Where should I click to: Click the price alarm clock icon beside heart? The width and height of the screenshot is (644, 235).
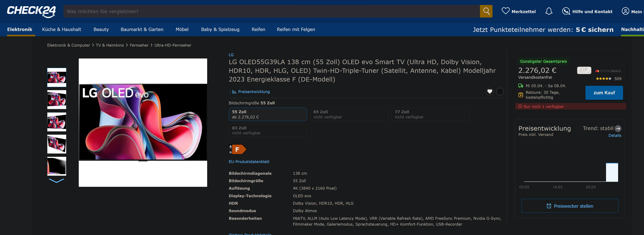[x=500, y=92]
